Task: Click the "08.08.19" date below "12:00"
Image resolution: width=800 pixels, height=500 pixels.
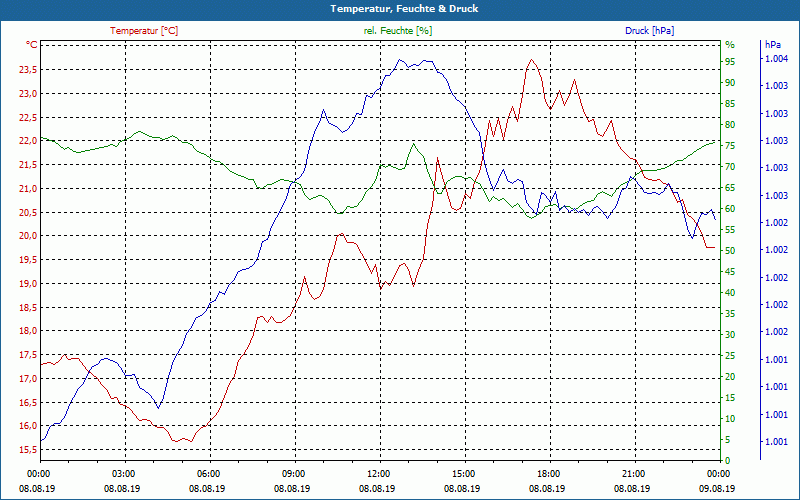Action: [378, 489]
